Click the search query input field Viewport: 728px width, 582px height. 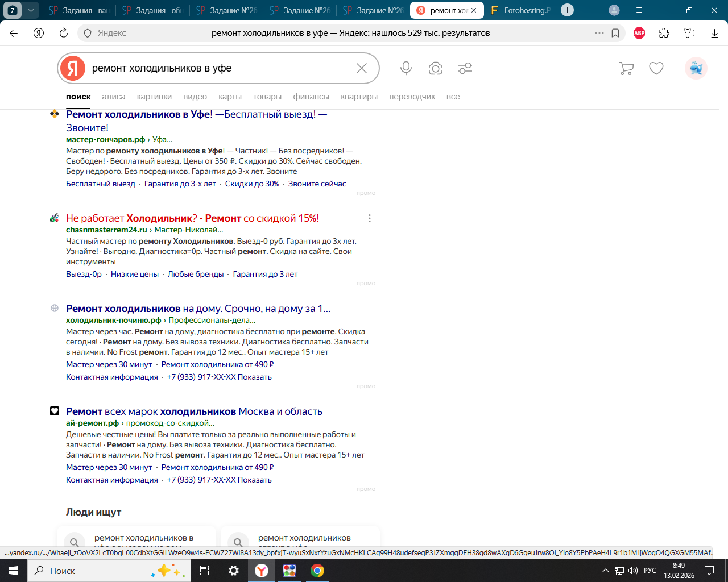coord(219,68)
